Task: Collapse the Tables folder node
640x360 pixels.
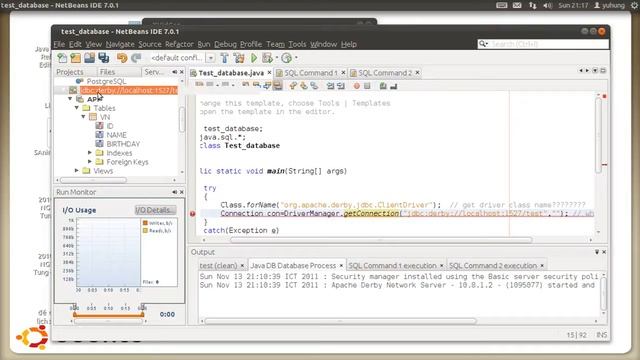Action: coord(77,108)
